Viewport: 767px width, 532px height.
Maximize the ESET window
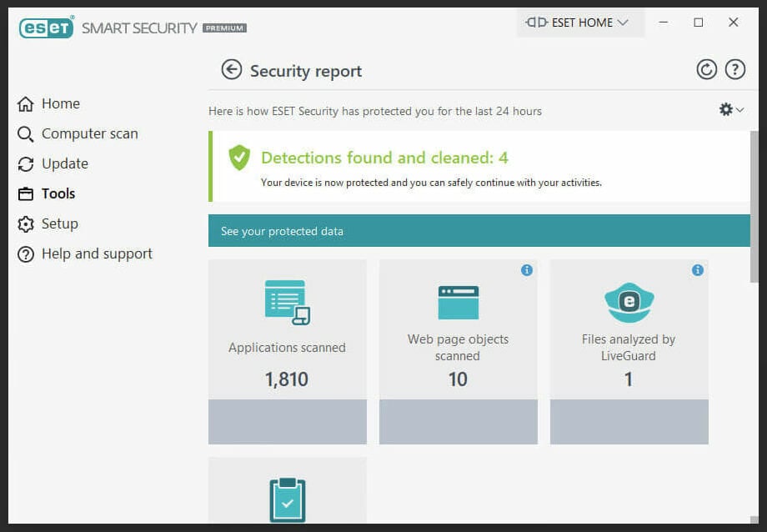(699, 23)
